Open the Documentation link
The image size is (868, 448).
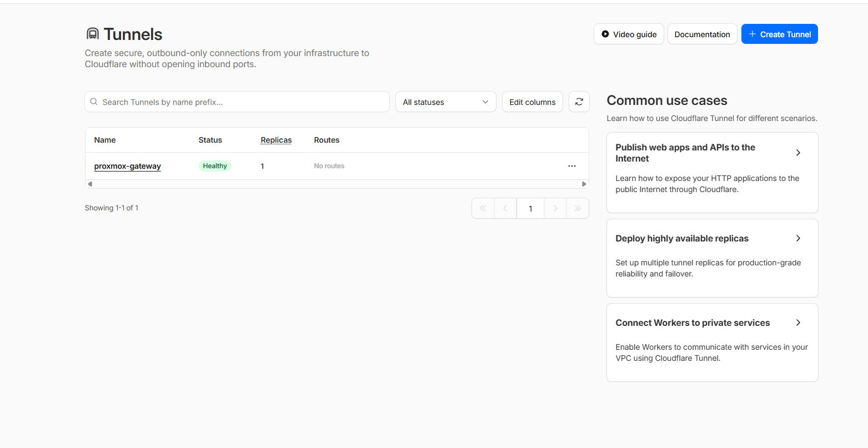[703, 34]
